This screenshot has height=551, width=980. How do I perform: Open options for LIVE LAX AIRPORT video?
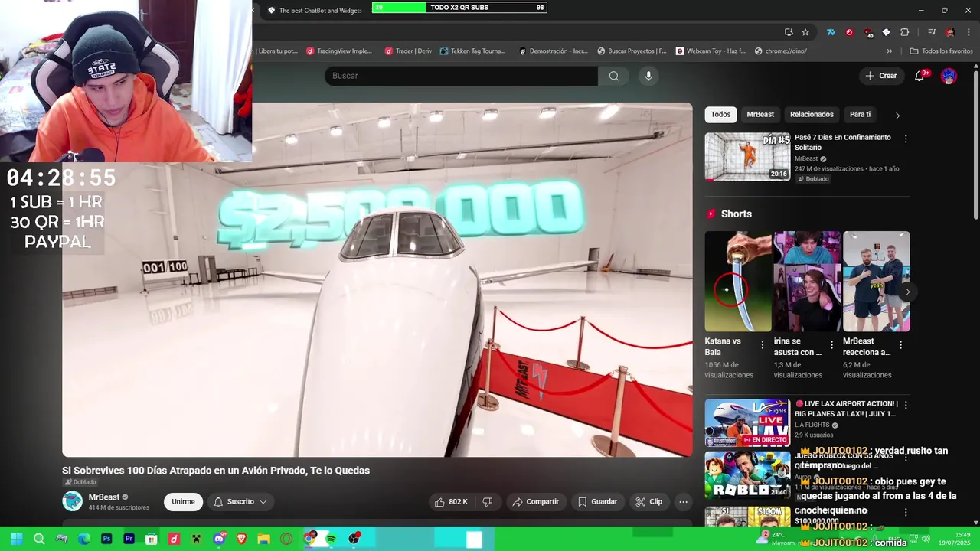click(906, 405)
